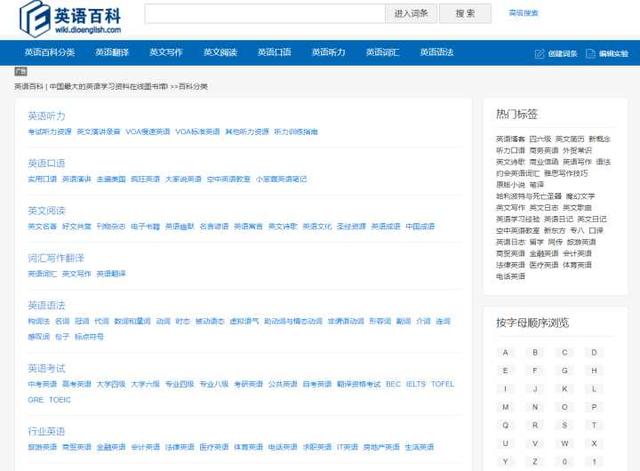Open the 英文名著 link
The width and height of the screenshot is (640, 471).
tap(42, 226)
